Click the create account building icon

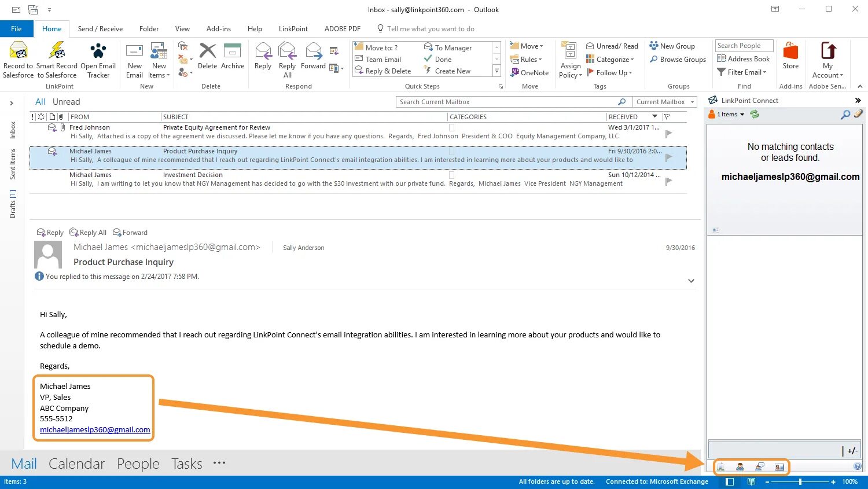coord(720,466)
